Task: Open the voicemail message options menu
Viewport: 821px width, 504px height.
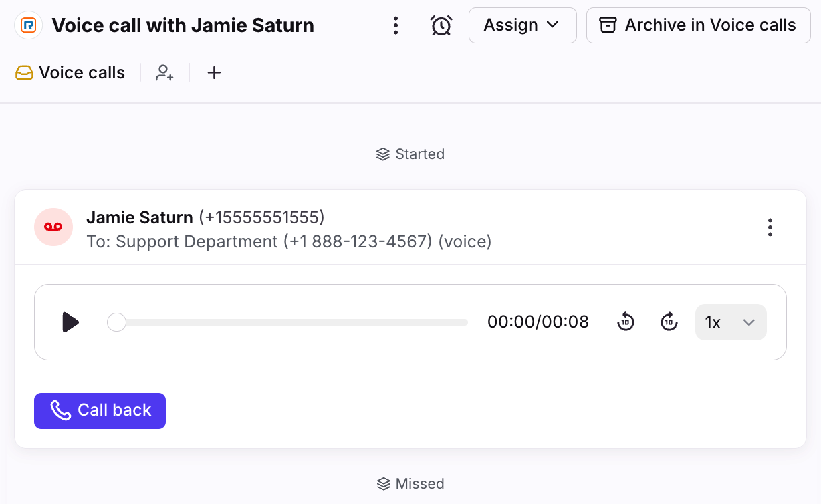Action: click(x=770, y=227)
